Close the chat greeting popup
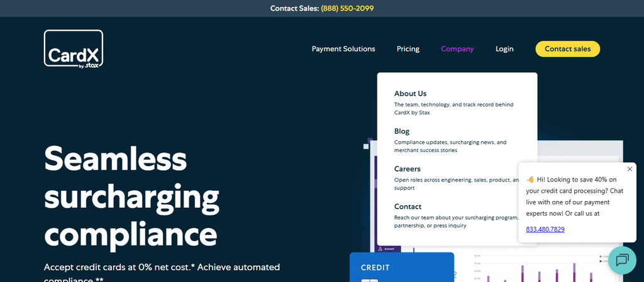 [x=630, y=169]
